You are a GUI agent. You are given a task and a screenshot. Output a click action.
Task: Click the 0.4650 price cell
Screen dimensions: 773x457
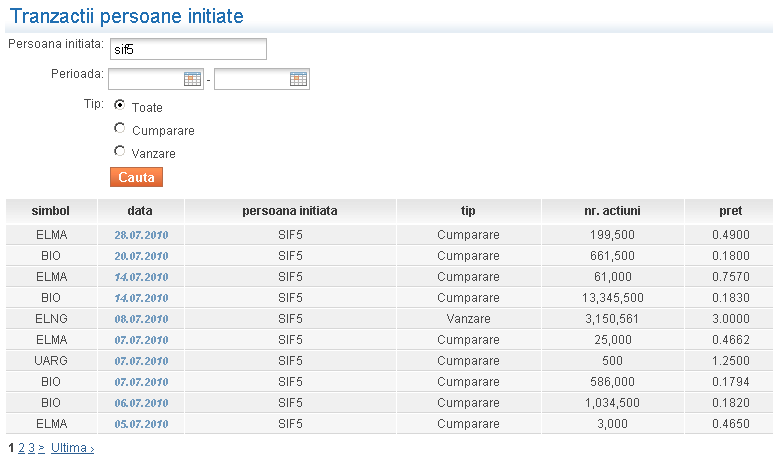pos(731,424)
